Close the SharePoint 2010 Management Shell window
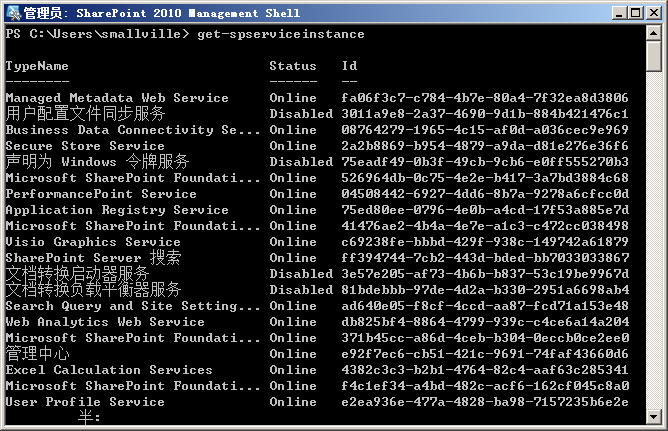Viewport: 668px width, 431px height. point(653,13)
